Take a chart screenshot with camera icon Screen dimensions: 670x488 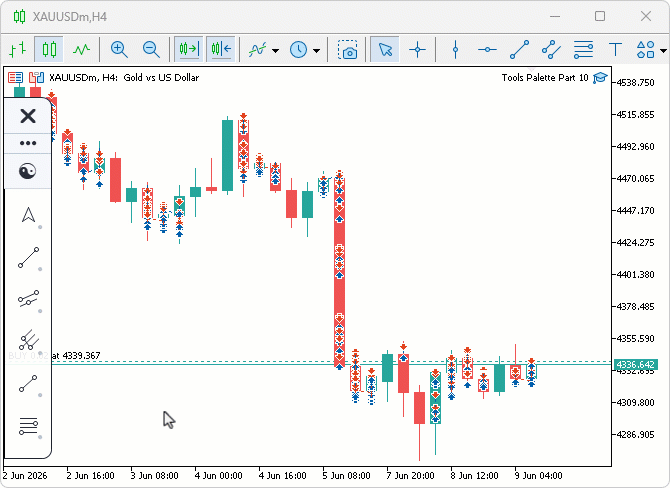pos(347,50)
